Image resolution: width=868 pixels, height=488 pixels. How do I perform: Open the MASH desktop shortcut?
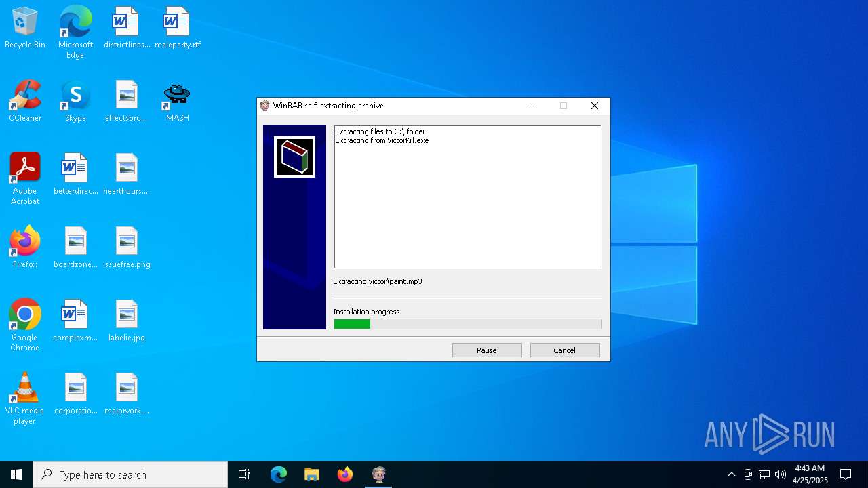tap(177, 102)
